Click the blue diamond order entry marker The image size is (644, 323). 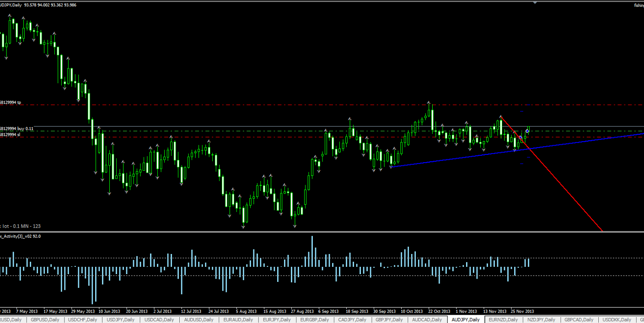(527, 131)
